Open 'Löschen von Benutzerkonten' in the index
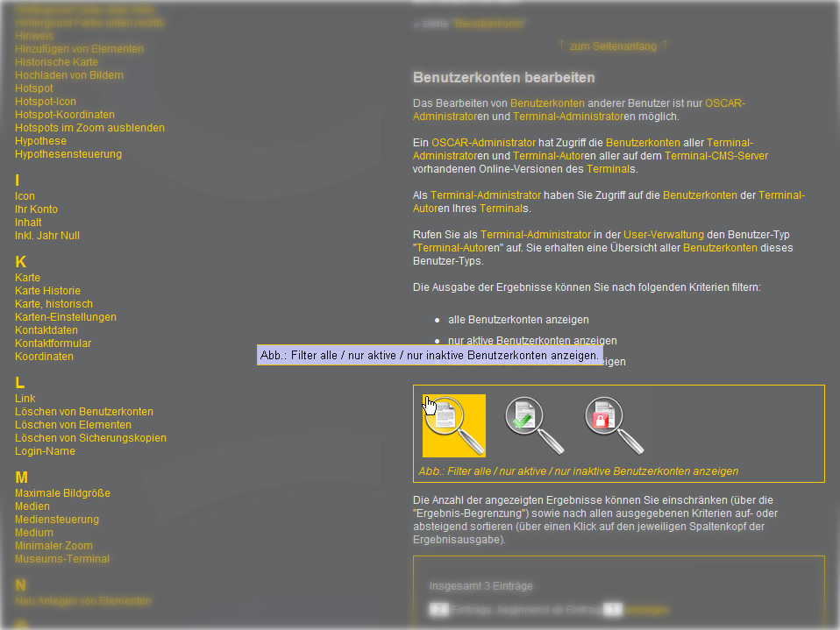 (83, 412)
